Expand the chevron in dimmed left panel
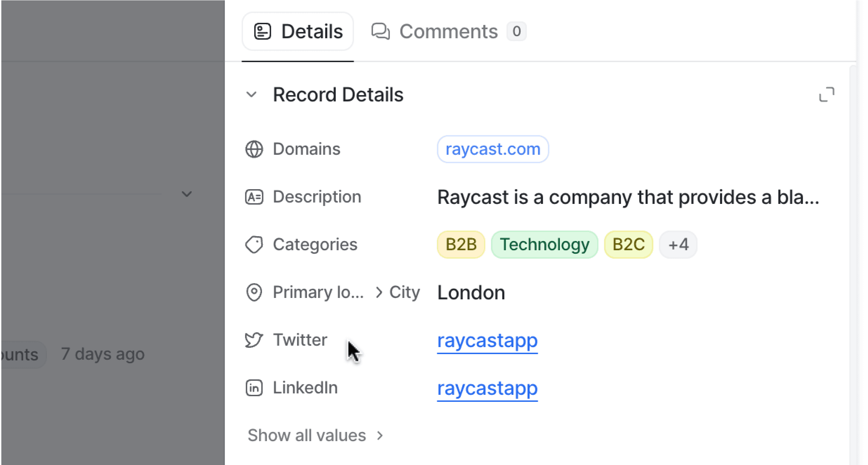 187,194
